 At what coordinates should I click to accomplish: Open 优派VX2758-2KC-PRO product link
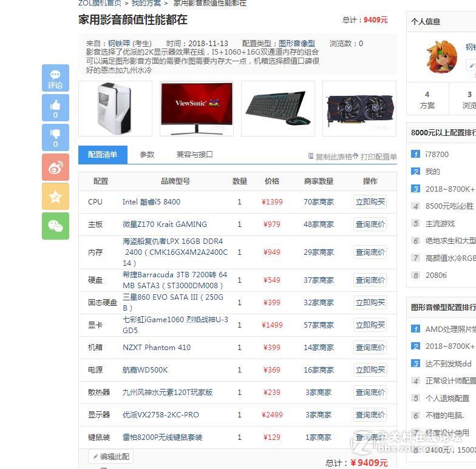point(161,415)
